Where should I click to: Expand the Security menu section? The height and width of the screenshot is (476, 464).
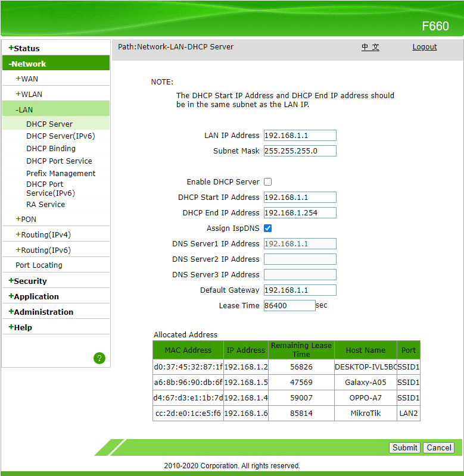(30, 281)
